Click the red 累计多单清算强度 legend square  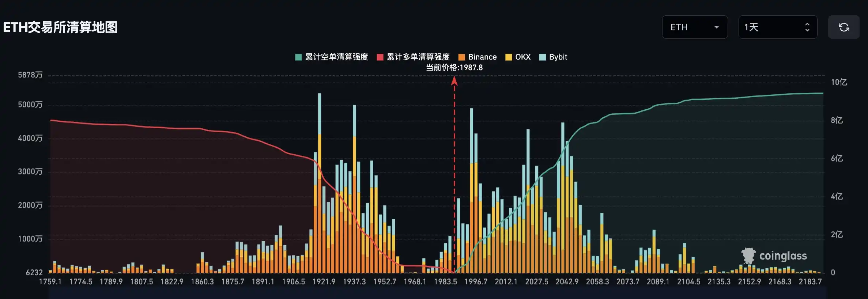(380, 57)
